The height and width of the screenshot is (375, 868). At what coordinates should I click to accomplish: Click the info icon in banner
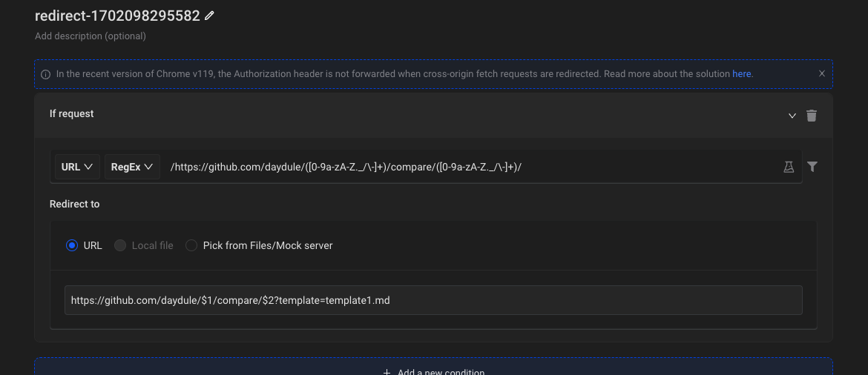click(45, 74)
